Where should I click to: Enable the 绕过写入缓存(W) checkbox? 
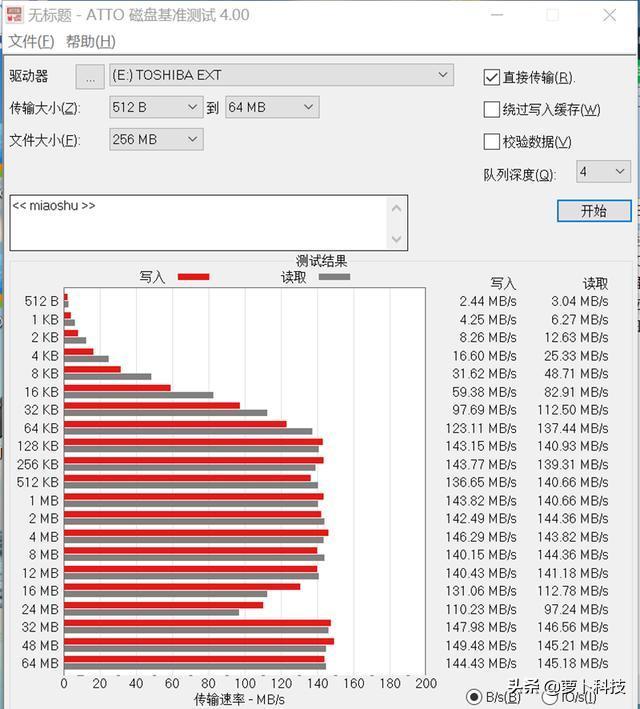pyautogui.click(x=491, y=109)
